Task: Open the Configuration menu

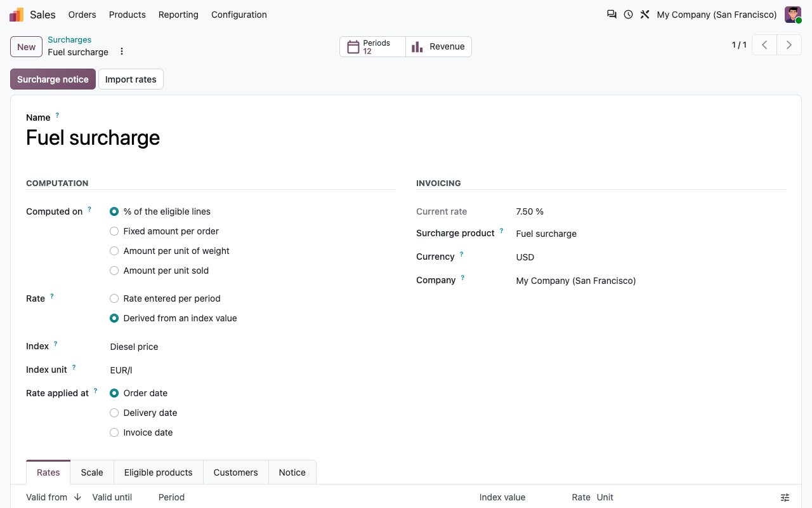Action: (x=239, y=15)
